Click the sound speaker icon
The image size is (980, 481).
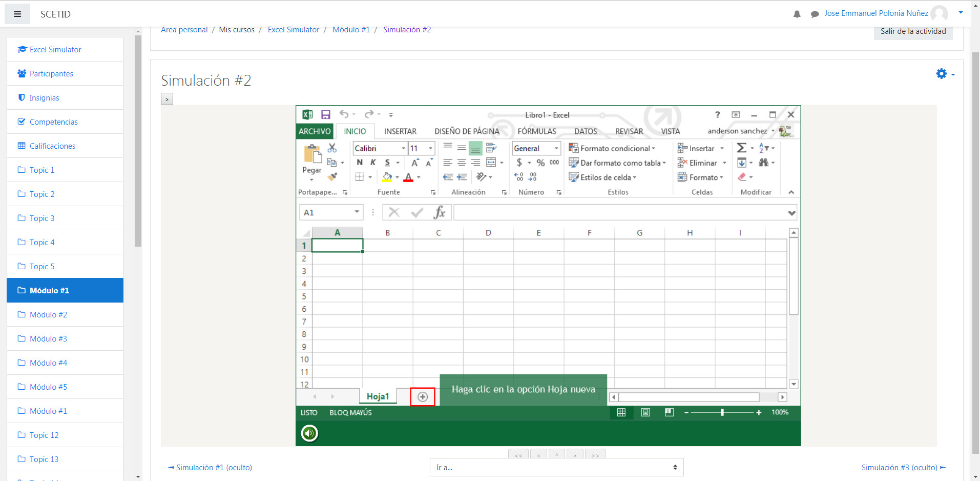[x=309, y=433]
